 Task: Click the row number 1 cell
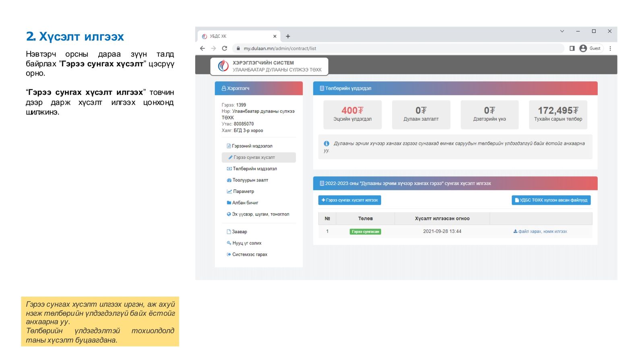pyautogui.click(x=327, y=231)
